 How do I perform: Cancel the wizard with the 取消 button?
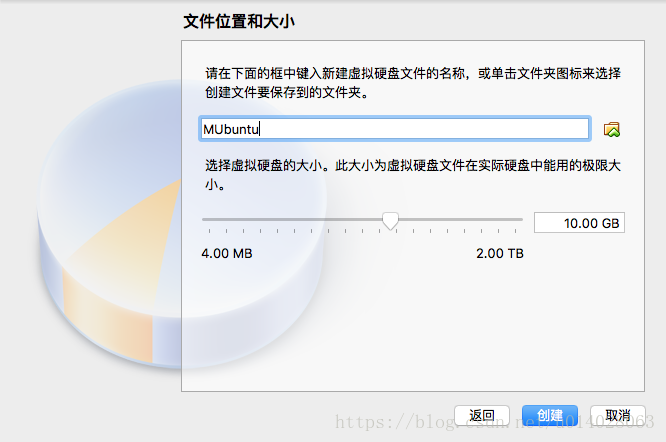click(618, 415)
